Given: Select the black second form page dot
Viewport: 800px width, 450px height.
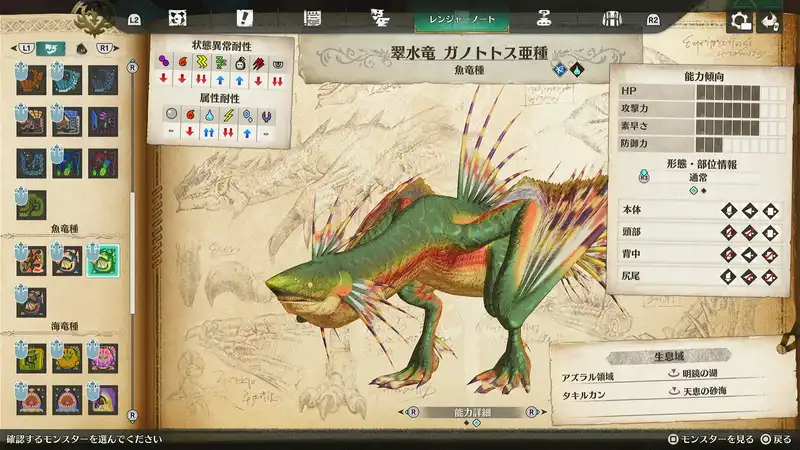Looking at the screenshot, I should point(704,191).
